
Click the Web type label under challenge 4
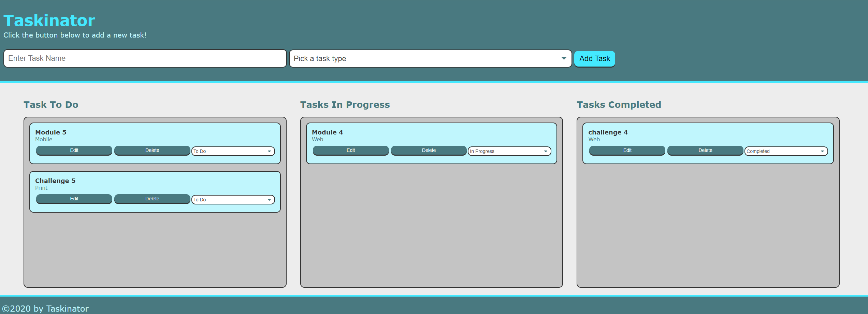click(x=594, y=139)
